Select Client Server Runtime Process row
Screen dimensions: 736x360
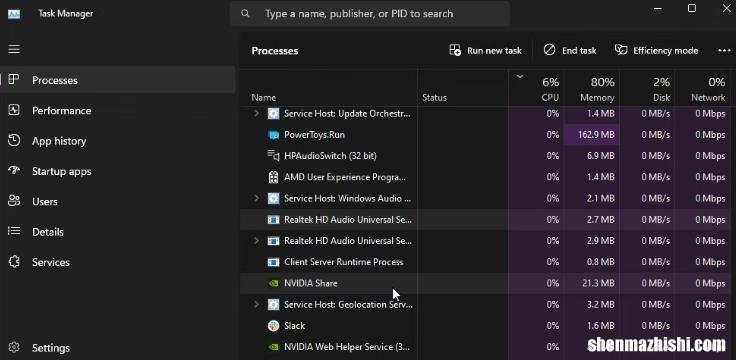[x=485, y=262]
